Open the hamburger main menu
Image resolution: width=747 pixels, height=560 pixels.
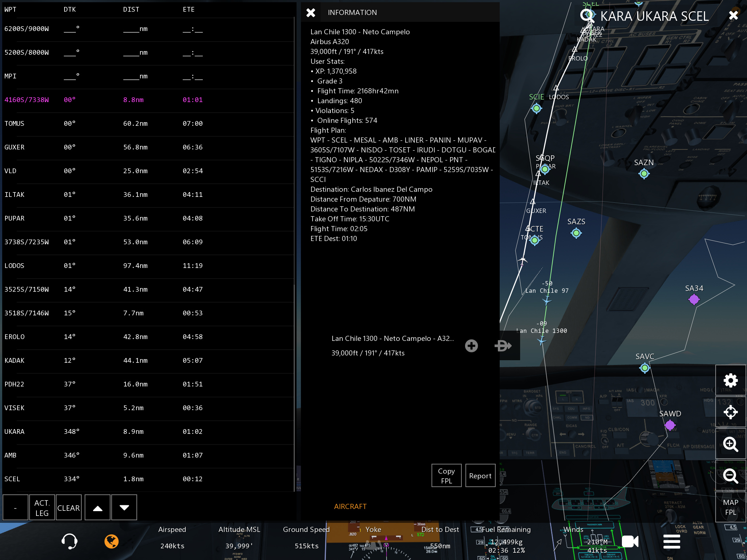click(671, 541)
